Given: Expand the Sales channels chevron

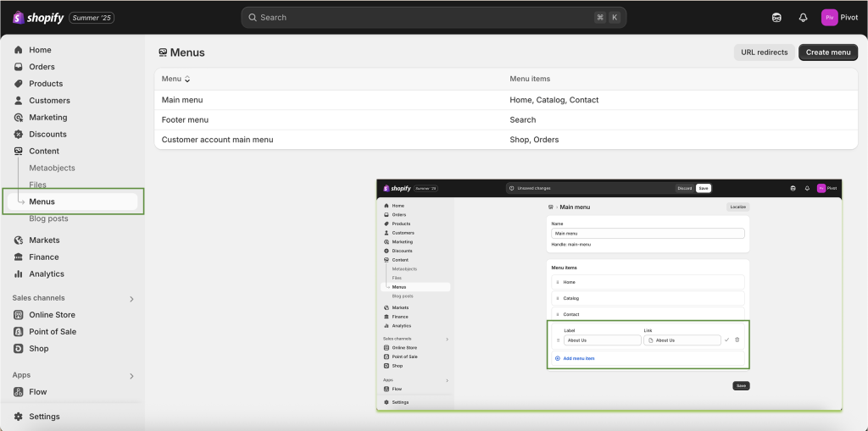Looking at the screenshot, I should tap(131, 299).
